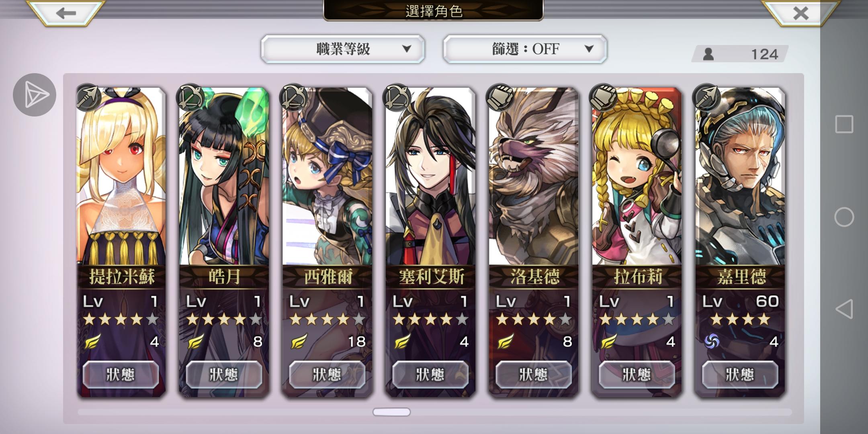Click the arrow on the 篩選 dropdown
The image size is (868, 434).
(589, 49)
